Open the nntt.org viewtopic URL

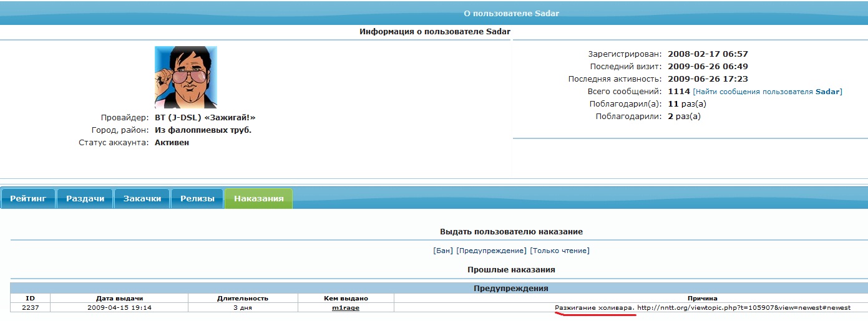[x=743, y=308]
